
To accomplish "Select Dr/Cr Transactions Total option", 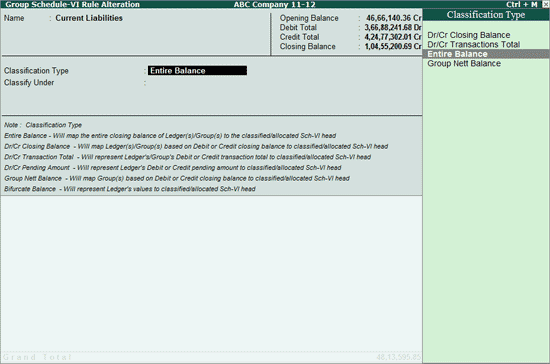I will tap(474, 45).
